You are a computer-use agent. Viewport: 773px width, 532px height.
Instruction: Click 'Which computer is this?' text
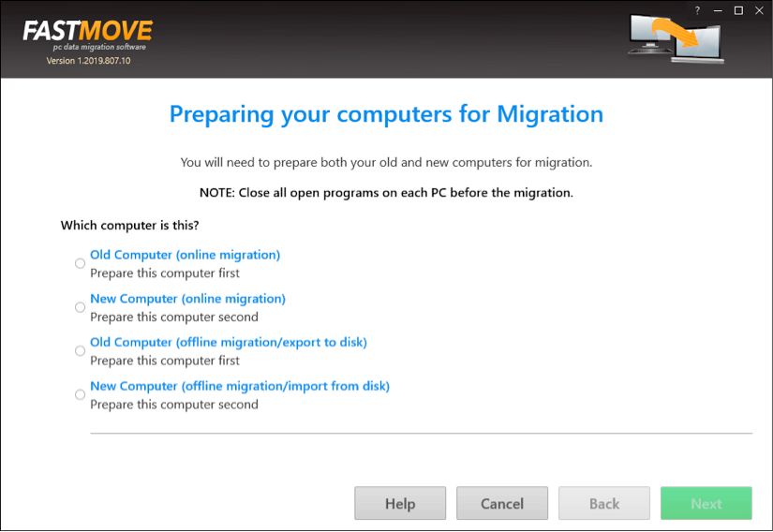[x=129, y=225]
